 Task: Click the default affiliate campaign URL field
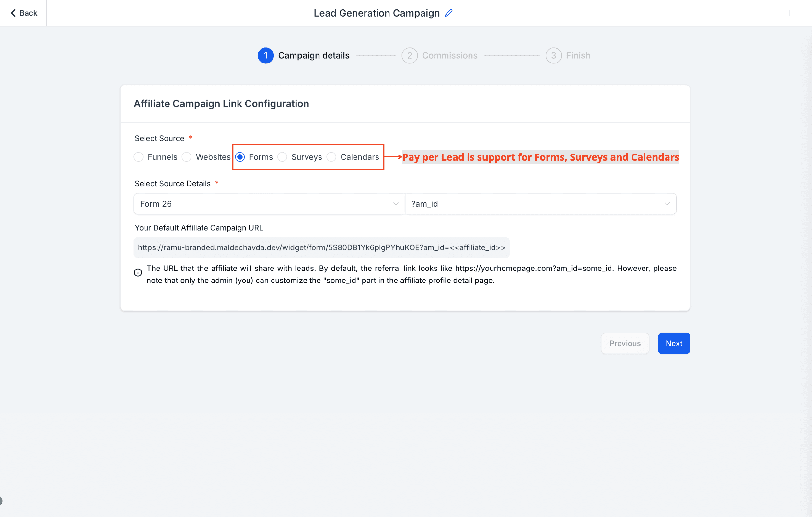tap(321, 248)
